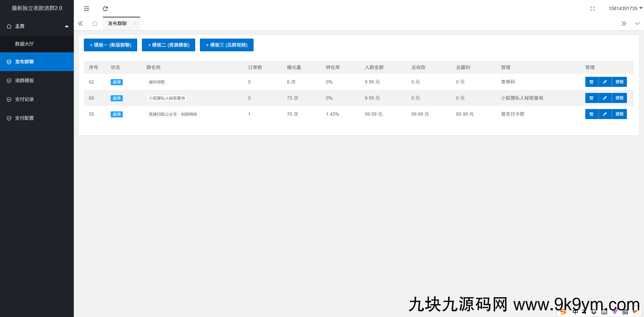Close the 发布群聊 tab
This screenshot has height=317, width=644.
pos(135,23)
